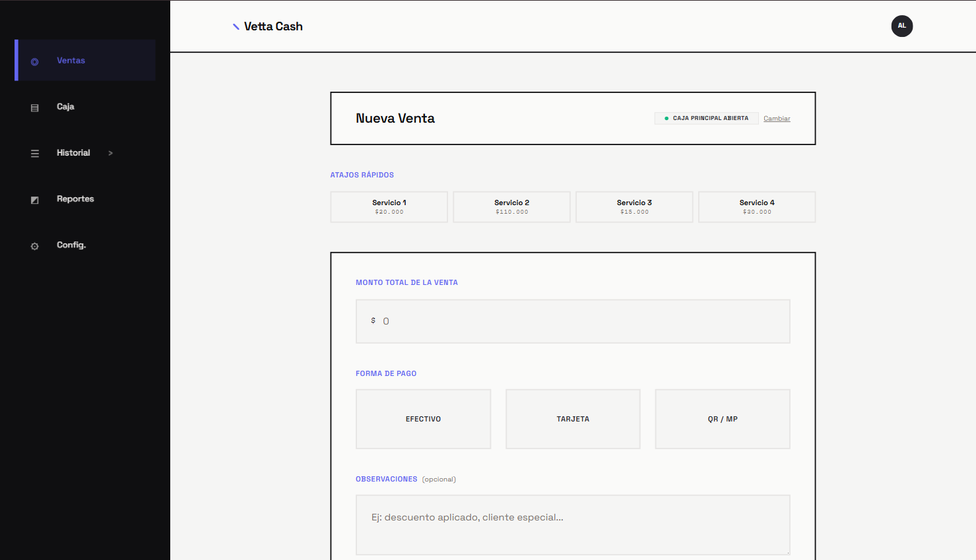976x560 pixels.
Task: Expand the Historial submenu arrow
Action: (x=110, y=153)
